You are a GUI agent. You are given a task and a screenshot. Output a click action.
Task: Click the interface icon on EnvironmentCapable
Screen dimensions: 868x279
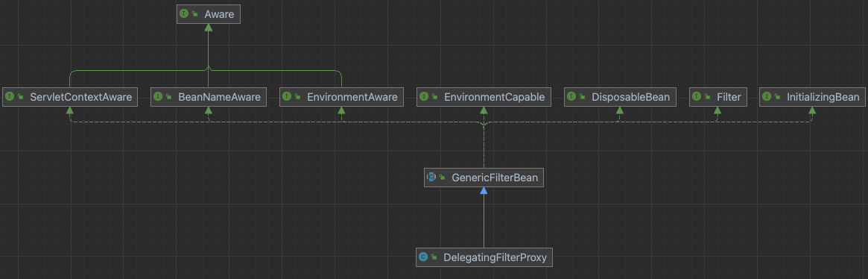tap(424, 97)
